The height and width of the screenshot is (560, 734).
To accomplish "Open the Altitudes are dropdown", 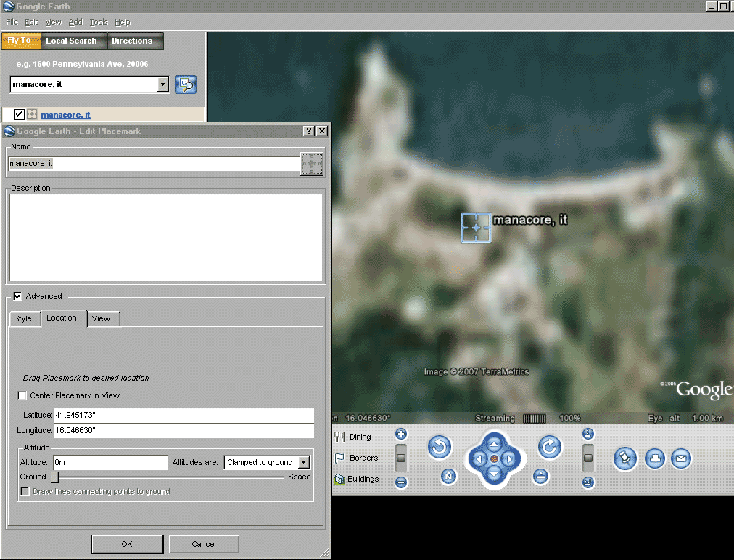I will [x=303, y=462].
